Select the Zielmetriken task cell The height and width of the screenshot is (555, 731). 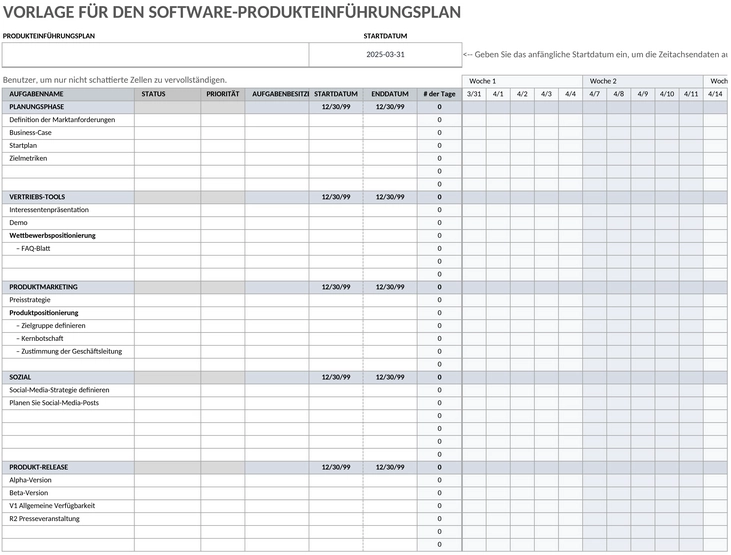[x=69, y=158]
